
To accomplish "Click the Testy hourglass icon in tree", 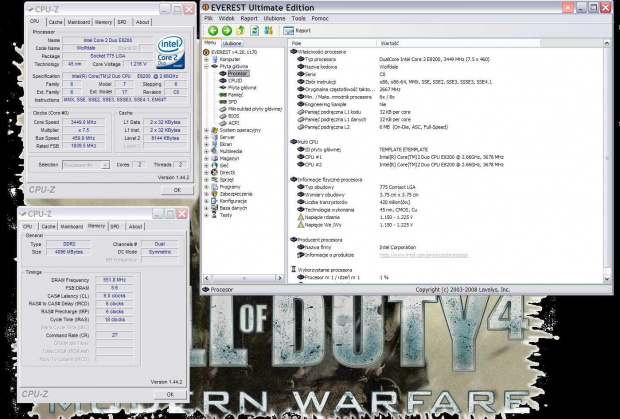I will (214, 215).
